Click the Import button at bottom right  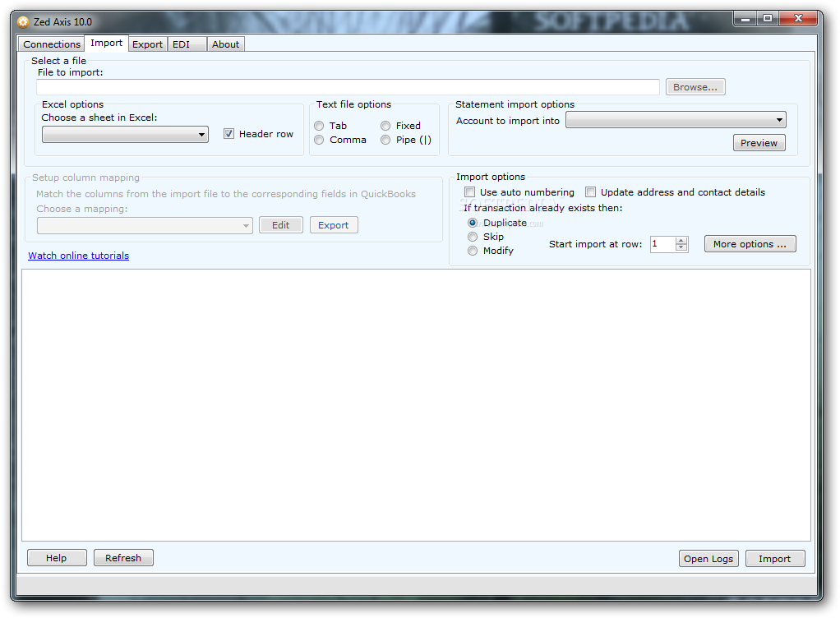tap(775, 559)
